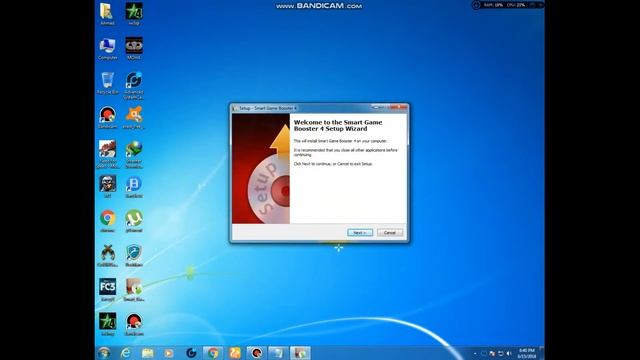Open the network tray icon
The image size is (640, 360).
500,353
